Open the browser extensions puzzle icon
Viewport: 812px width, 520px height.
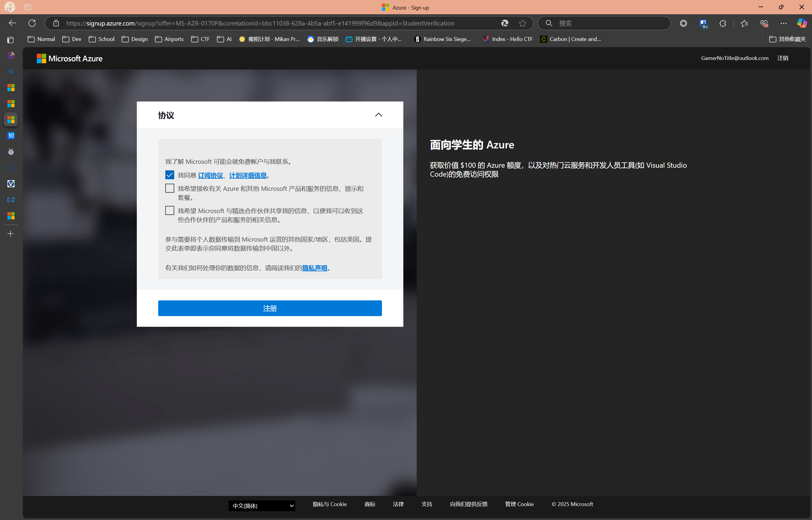(x=723, y=23)
